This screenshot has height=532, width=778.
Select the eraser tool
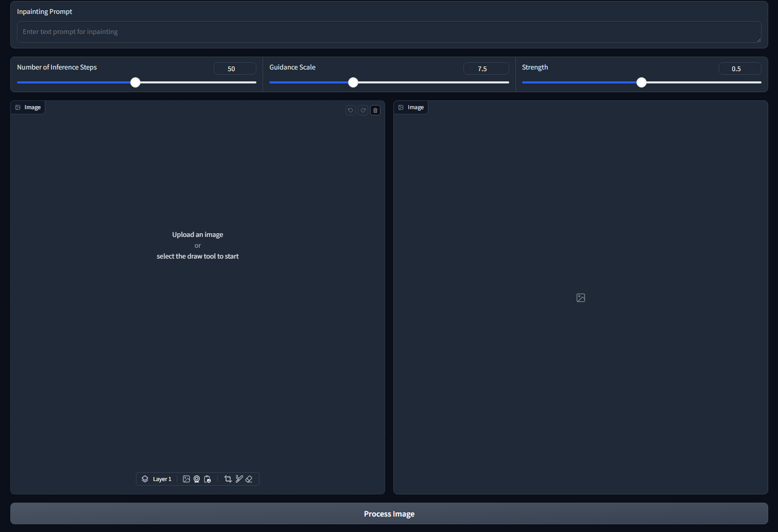coord(249,479)
